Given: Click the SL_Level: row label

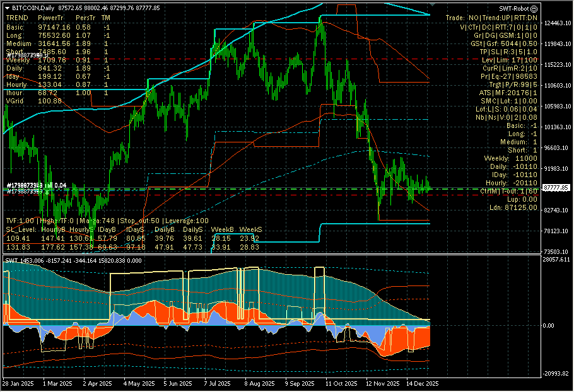Looking at the screenshot, I should (21, 229).
